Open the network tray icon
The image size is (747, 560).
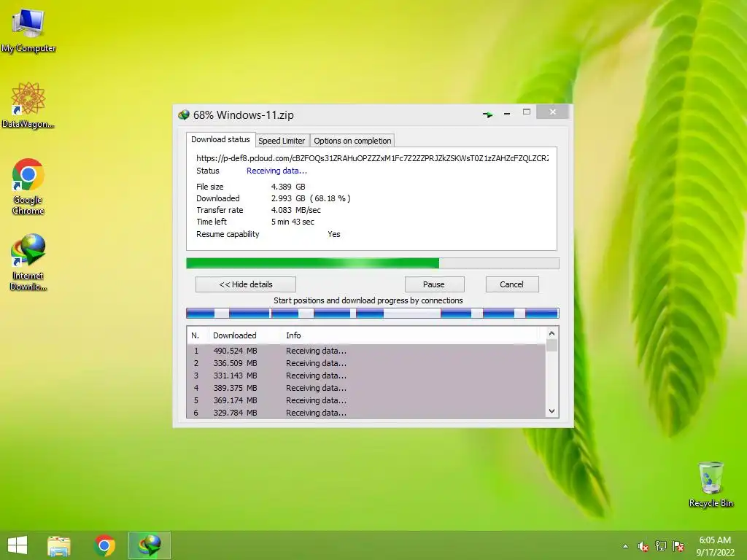pos(661,546)
